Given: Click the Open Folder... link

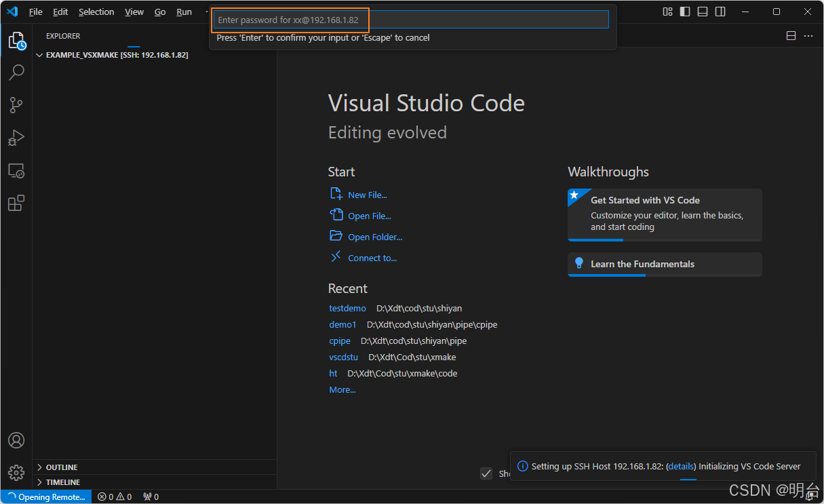Looking at the screenshot, I should pyautogui.click(x=375, y=237).
